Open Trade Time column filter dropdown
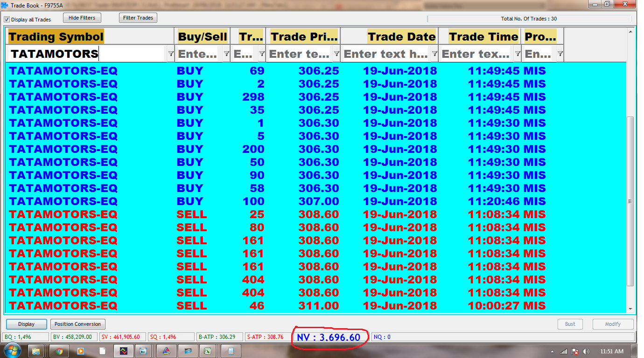 point(518,54)
